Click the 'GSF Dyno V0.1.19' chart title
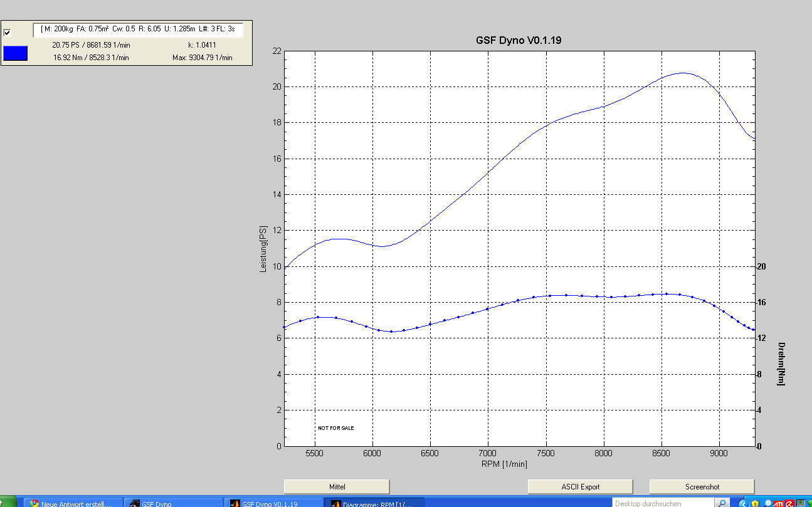 coord(519,41)
